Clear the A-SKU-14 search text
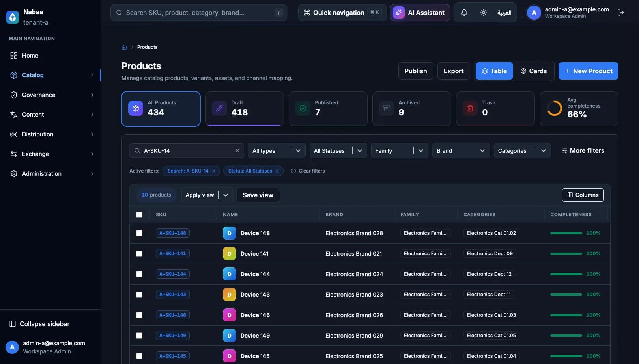The width and height of the screenshot is (639, 364). 237,150
